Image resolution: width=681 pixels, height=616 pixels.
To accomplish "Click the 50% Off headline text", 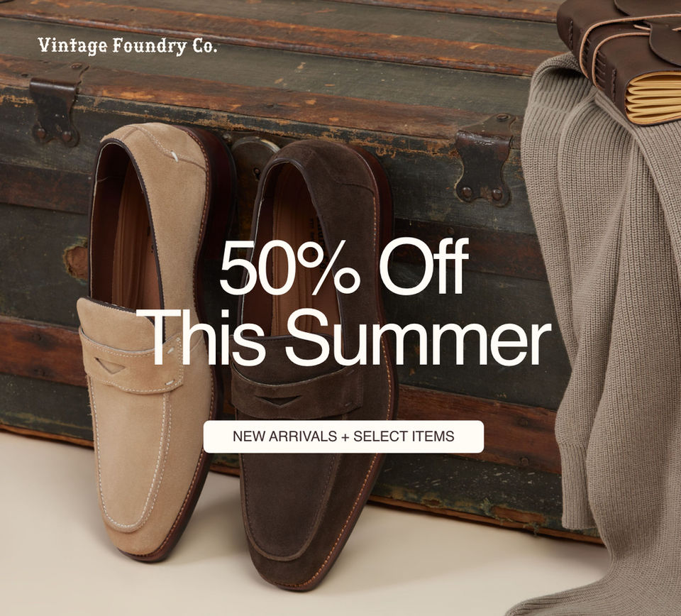I will pyautogui.click(x=345, y=267).
